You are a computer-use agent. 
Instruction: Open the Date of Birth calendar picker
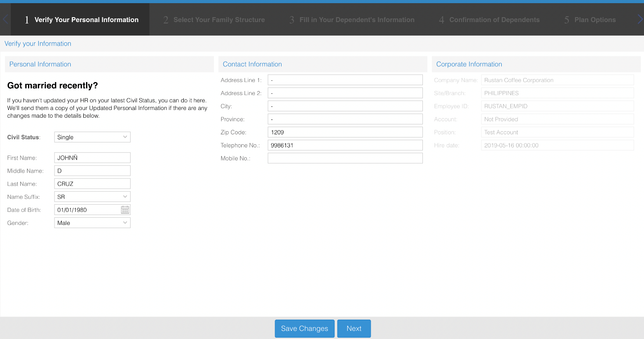click(x=125, y=210)
